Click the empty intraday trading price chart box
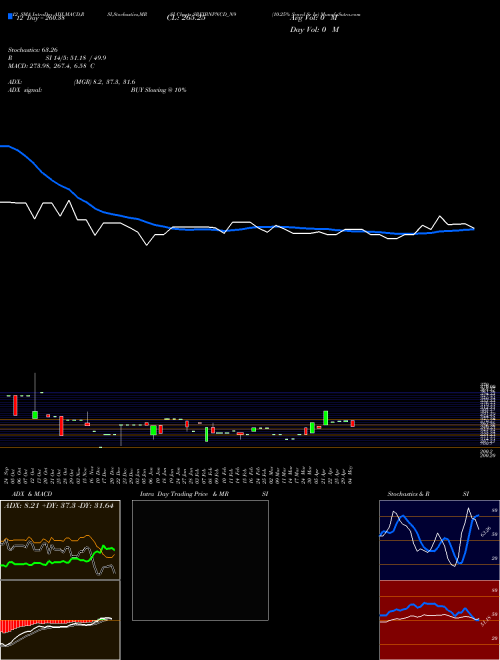This screenshot has height=660, width=500. 200,560
